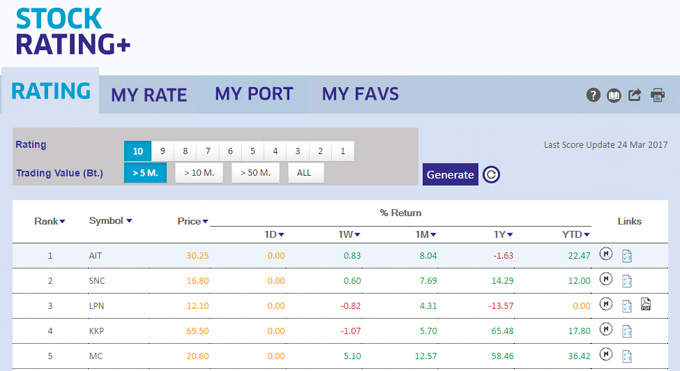Click AIT price 30.25
Screen dimensions: 680x371
[197, 256]
